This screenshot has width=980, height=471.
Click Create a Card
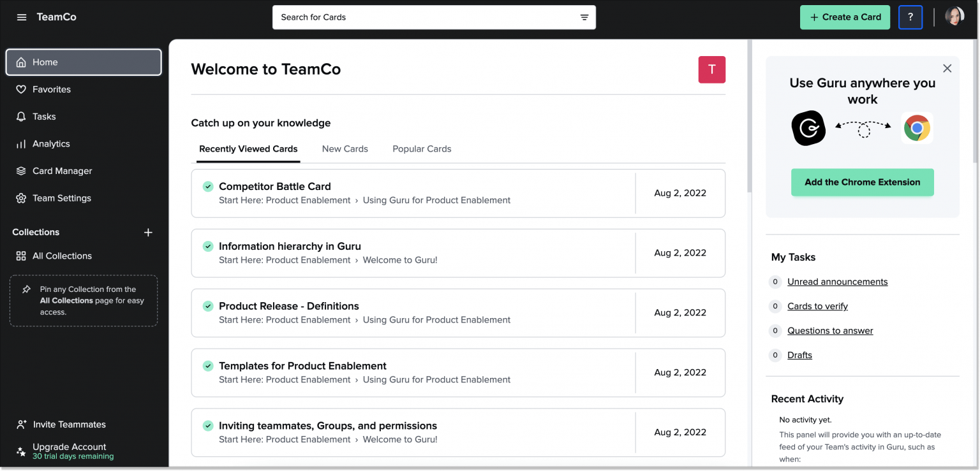click(845, 17)
